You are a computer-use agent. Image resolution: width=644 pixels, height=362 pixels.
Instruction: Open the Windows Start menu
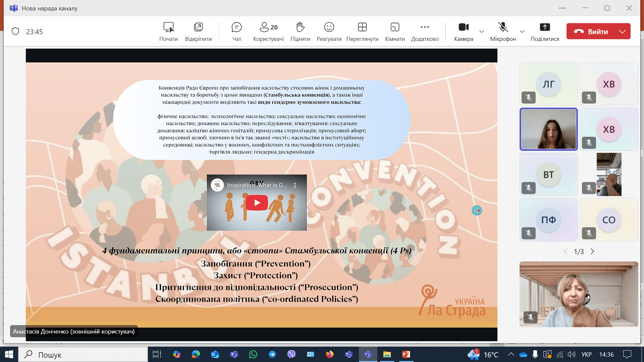click(x=9, y=354)
